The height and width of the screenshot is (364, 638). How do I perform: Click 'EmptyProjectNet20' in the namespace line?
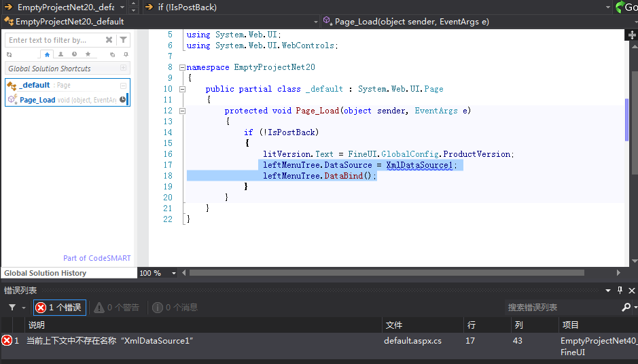tap(274, 67)
